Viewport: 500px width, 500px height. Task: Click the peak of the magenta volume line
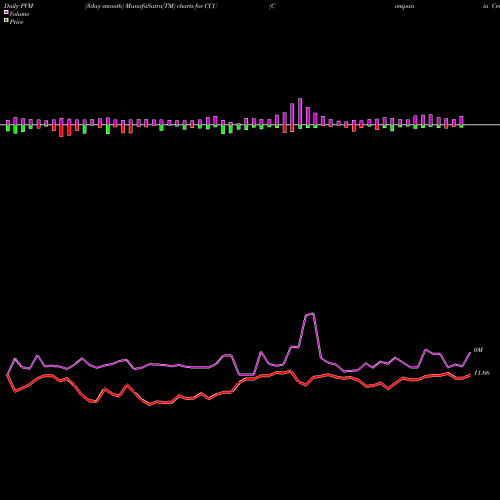tap(313, 314)
